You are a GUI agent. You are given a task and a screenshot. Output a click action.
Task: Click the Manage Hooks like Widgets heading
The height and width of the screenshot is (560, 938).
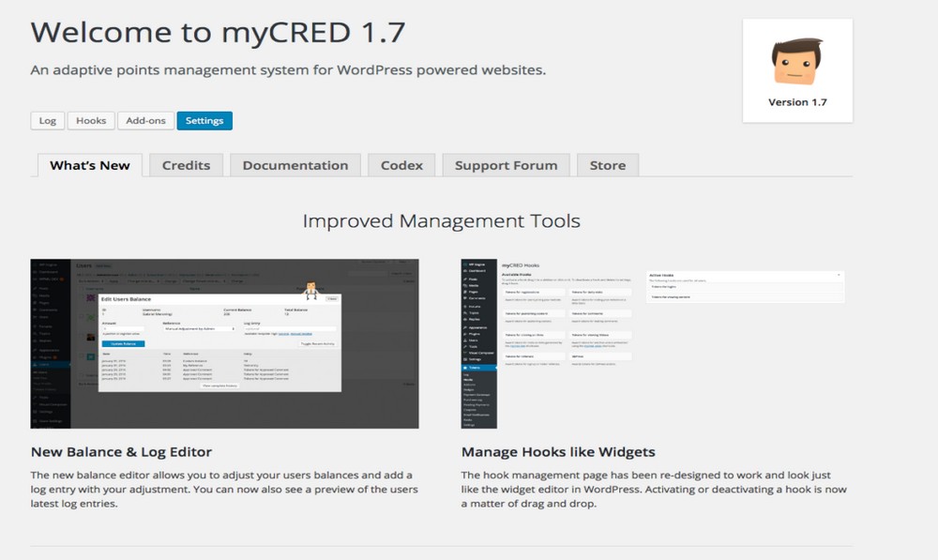(x=558, y=452)
